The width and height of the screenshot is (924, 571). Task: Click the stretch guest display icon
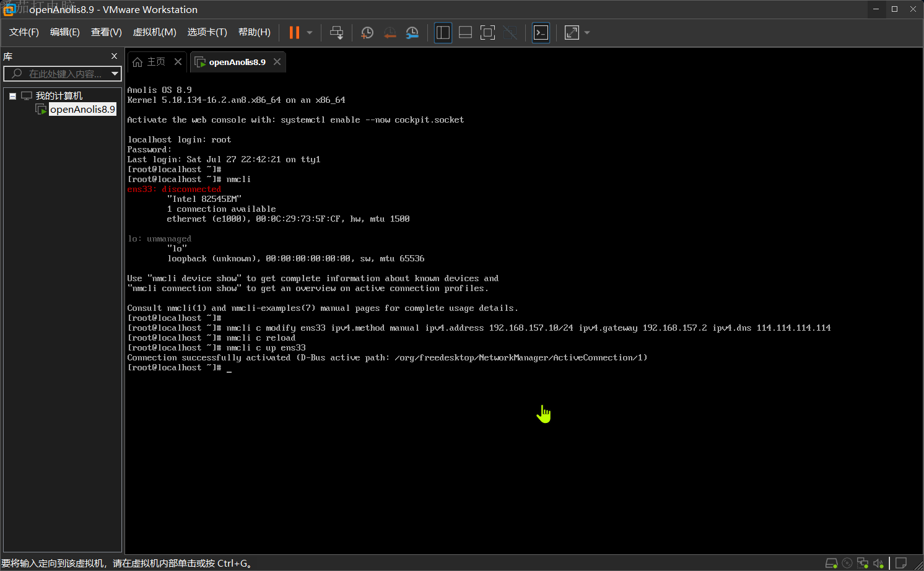(572, 33)
